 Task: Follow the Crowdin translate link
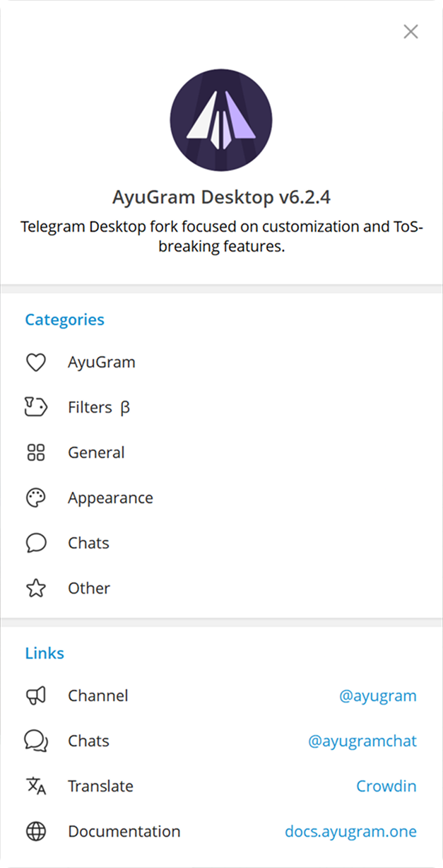click(x=386, y=786)
